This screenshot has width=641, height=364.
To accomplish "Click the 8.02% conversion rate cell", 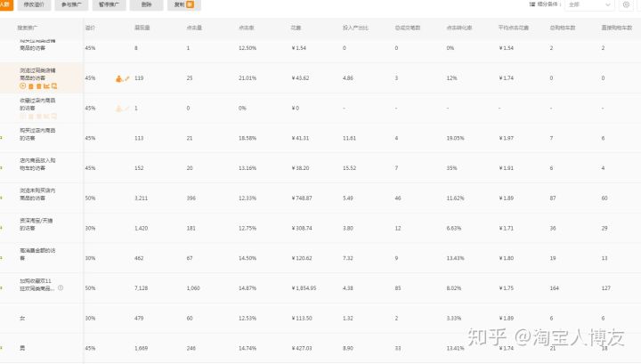I will click(454, 288).
